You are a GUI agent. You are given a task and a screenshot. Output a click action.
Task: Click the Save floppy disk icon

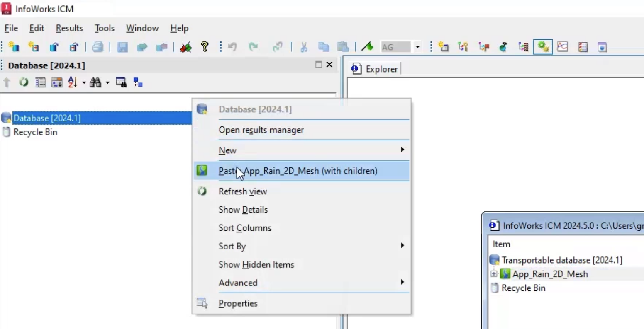coord(122,47)
